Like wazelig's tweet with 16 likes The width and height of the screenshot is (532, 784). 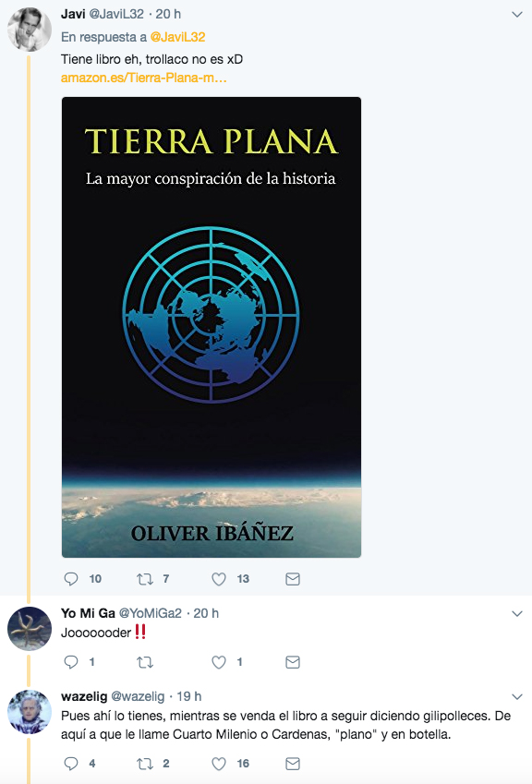tap(219, 764)
